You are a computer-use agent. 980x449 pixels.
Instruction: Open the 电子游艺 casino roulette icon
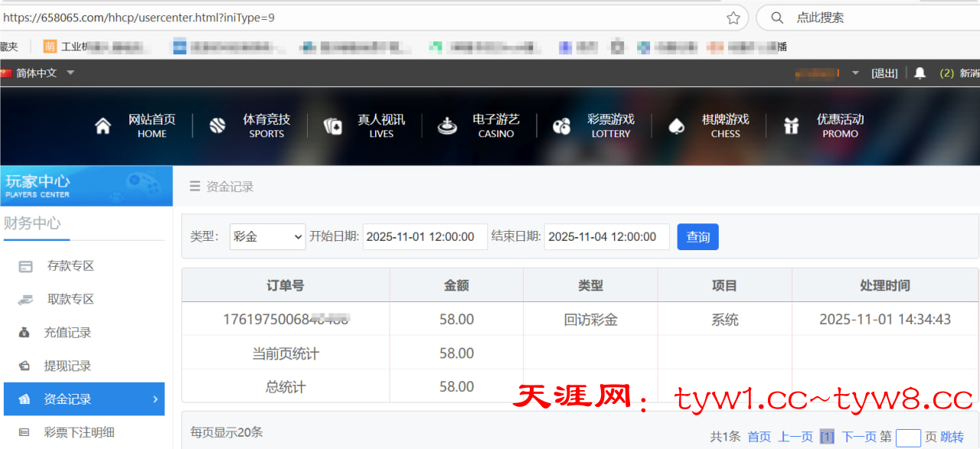pos(447,126)
